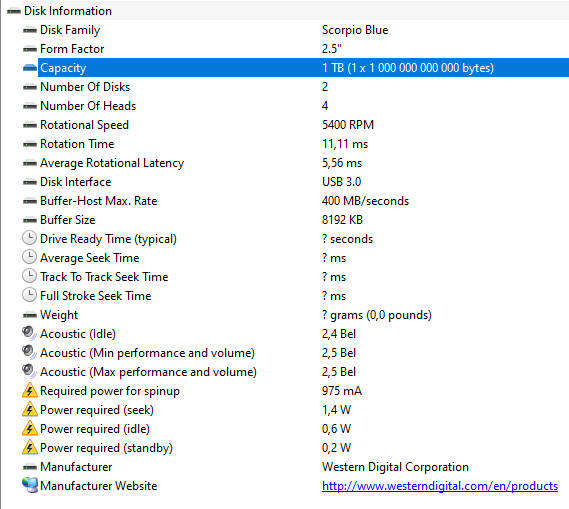The width and height of the screenshot is (569, 509).
Task: Click the icon beside Buffer-Host Max. Rate
Action: pyautogui.click(x=30, y=201)
